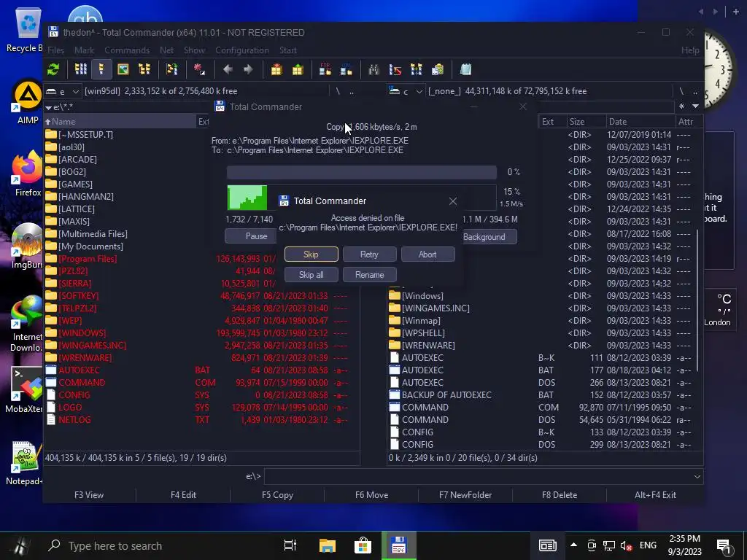
Task: Select the [GAMES] folder in left panel
Action: pos(75,184)
